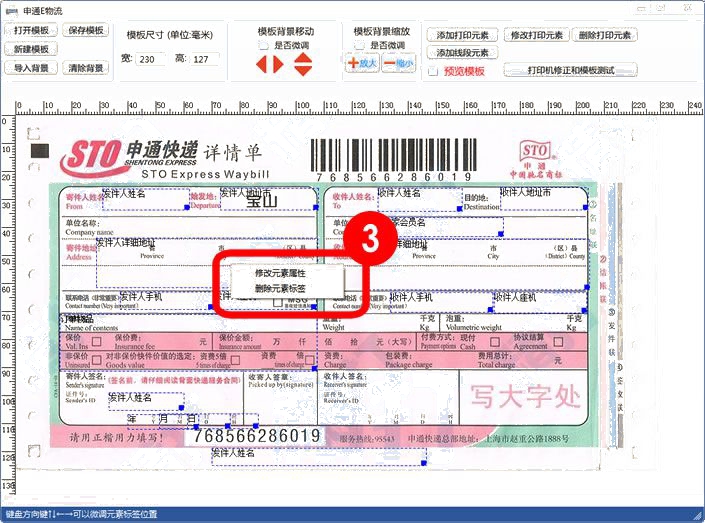Click 打印机修正和模板测试 button
The image size is (705, 523).
571,70
